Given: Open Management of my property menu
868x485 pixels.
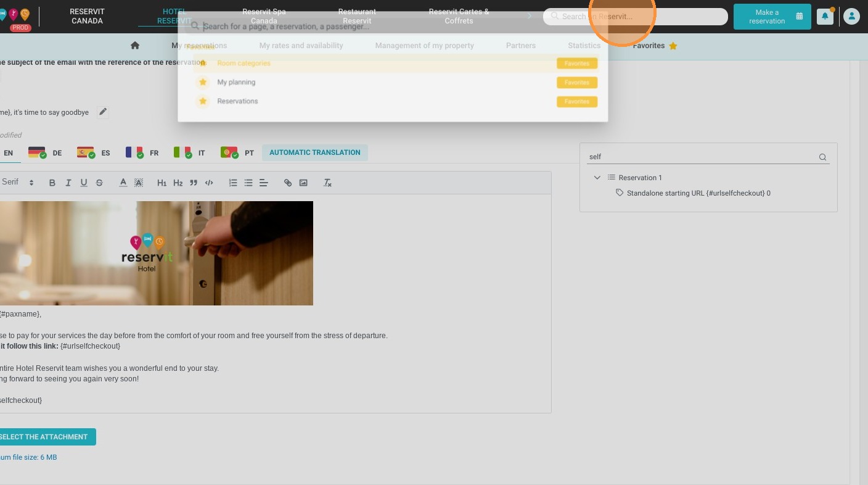Looking at the screenshot, I should point(424,46).
